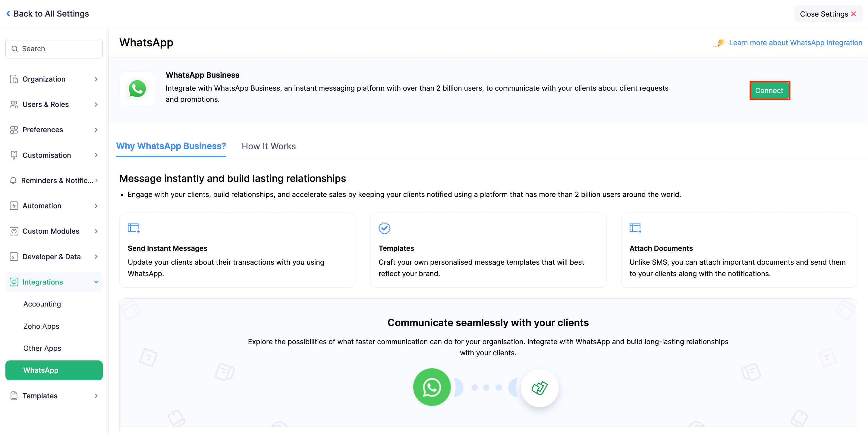Click the WhatsApp Business logo
Image resolution: width=868 pixels, height=433 pixels.
click(x=137, y=89)
